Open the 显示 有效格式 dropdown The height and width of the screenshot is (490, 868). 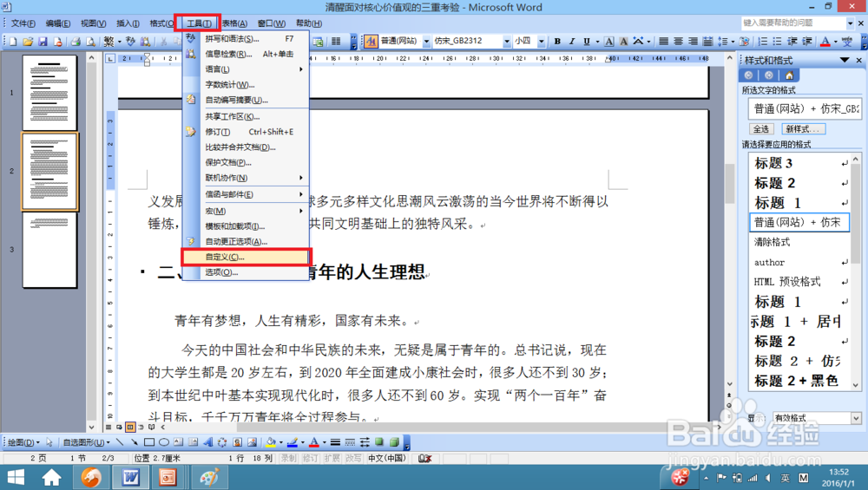tap(856, 418)
